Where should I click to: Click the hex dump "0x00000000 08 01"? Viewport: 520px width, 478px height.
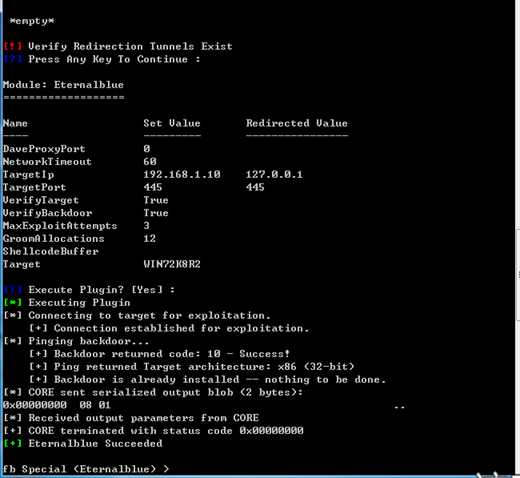[57, 405]
